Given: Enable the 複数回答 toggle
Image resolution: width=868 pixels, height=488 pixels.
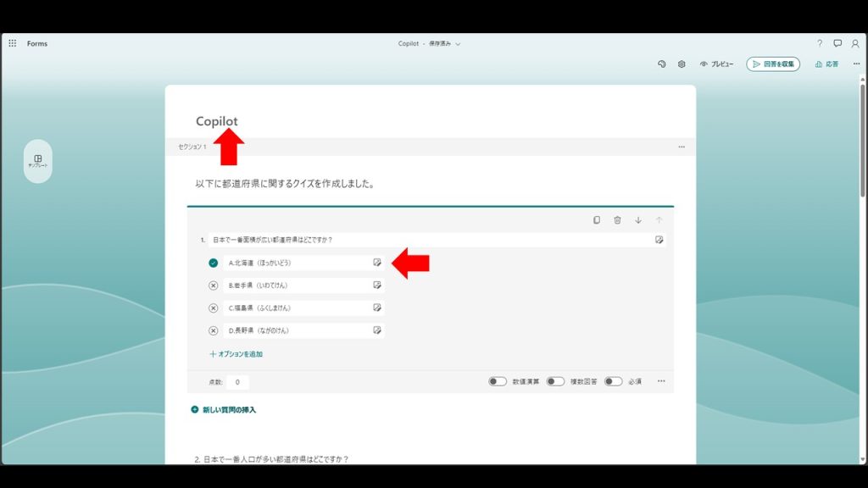Looking at the screenshot, I should (x=555, y=381).
